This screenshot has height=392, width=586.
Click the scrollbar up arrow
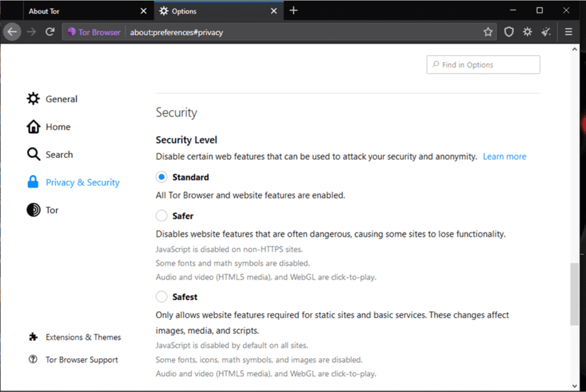coord(575,49)
